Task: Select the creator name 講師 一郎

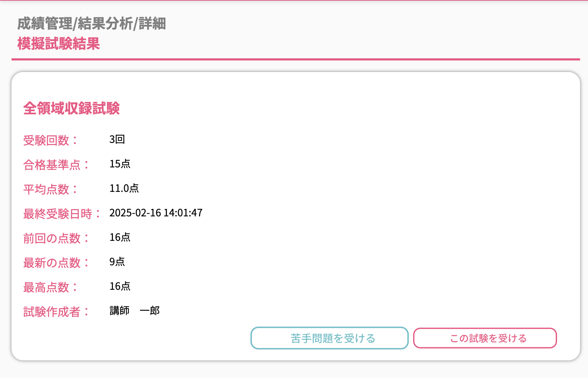Action: click(135, 311)
